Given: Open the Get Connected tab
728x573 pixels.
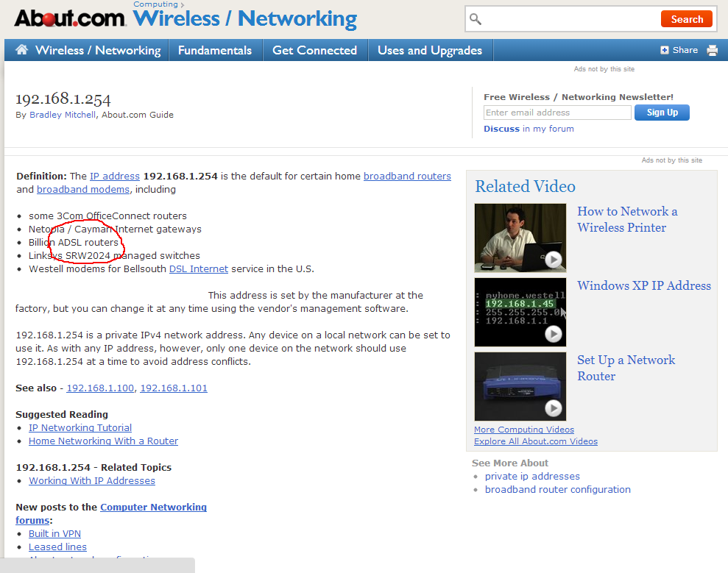Looking at the screenshot, I should pos(315,50).
